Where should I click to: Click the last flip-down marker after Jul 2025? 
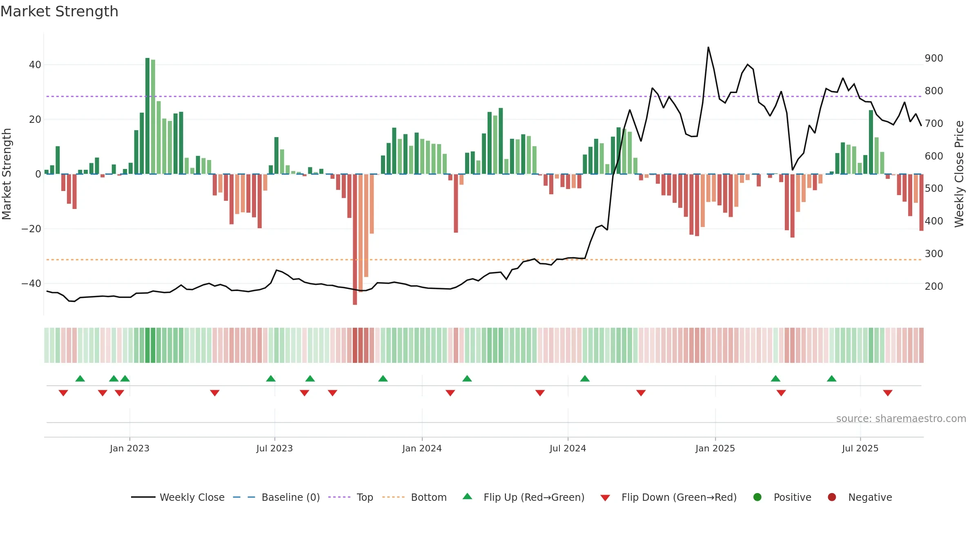pyautogui.click(x=888, y=393)
